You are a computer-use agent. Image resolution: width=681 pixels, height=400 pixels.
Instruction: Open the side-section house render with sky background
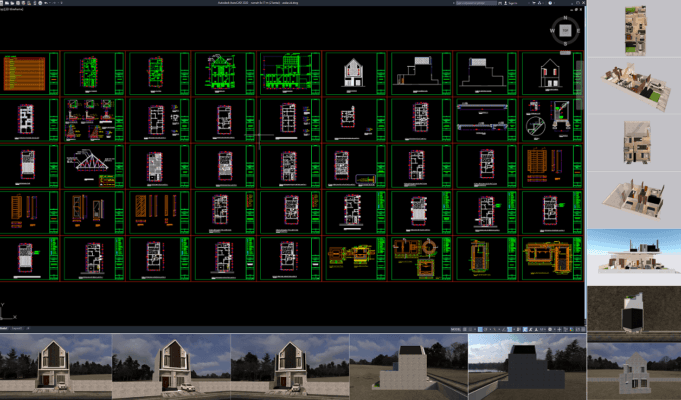(634, 257)
